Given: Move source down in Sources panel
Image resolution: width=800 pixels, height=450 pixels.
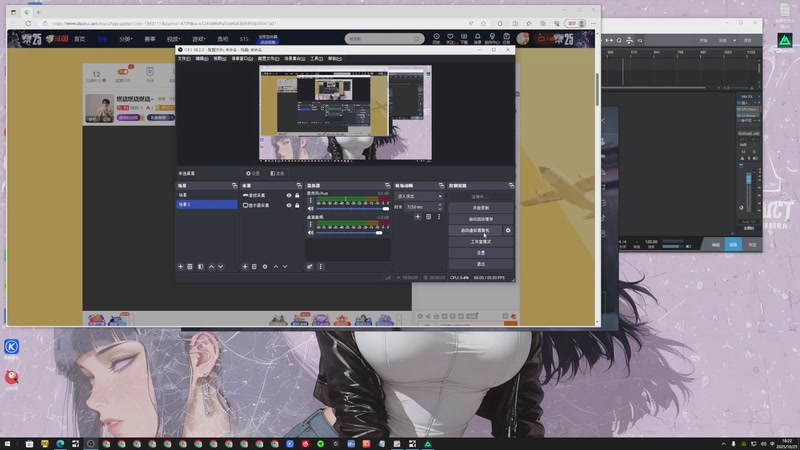Looking at the screenshot, I should pos(285,266).
